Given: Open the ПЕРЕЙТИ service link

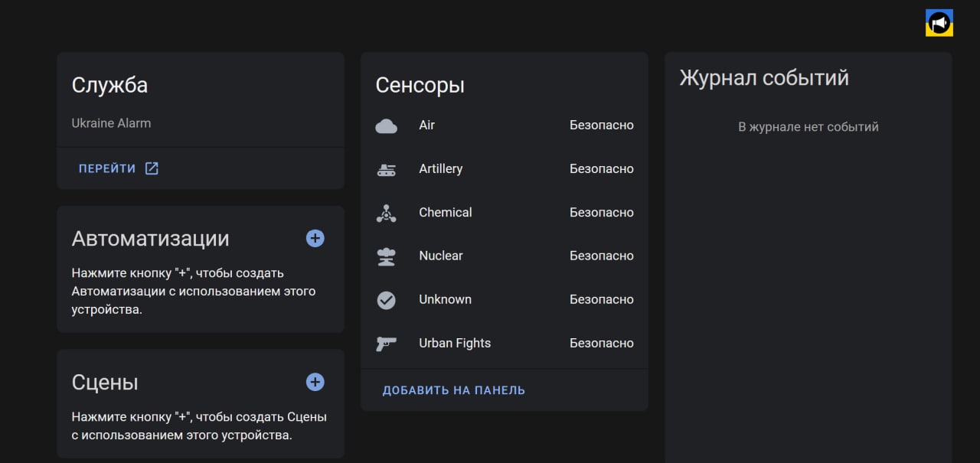Looking at the screenshot, I should [119, 168].
